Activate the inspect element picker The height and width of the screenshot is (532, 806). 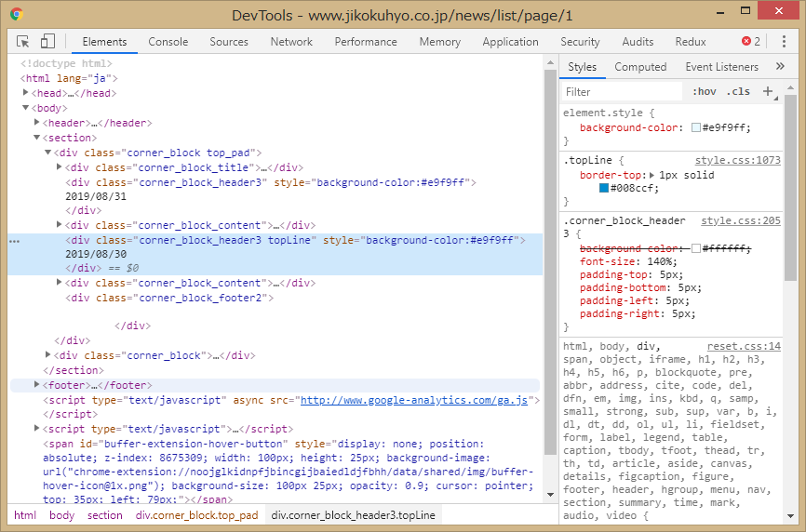tap(23, 42)
